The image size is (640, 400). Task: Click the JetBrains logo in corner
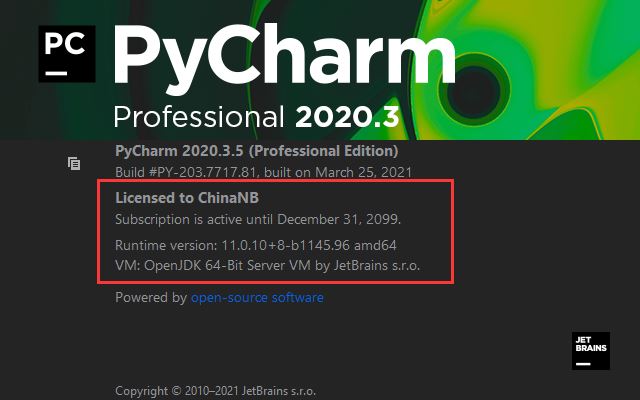point(591,351)
